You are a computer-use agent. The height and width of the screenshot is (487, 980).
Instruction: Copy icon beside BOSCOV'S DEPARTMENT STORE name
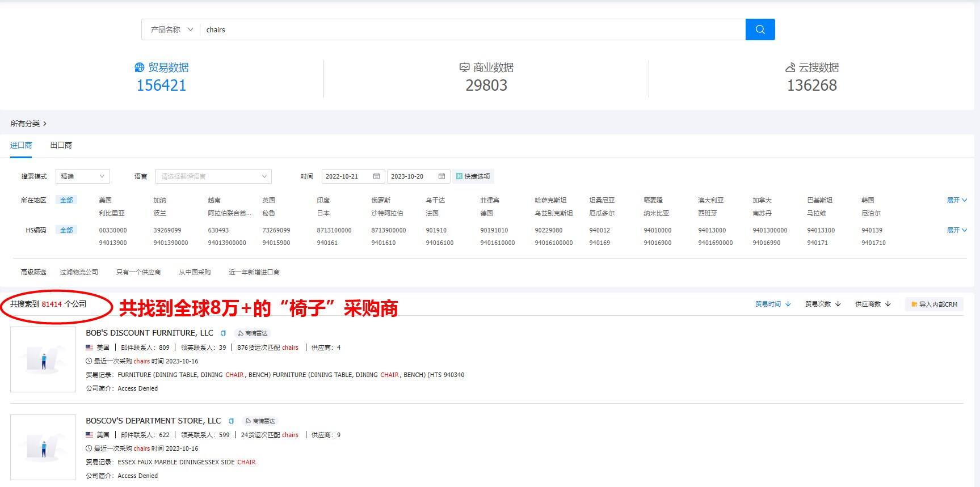click(231, 421)
